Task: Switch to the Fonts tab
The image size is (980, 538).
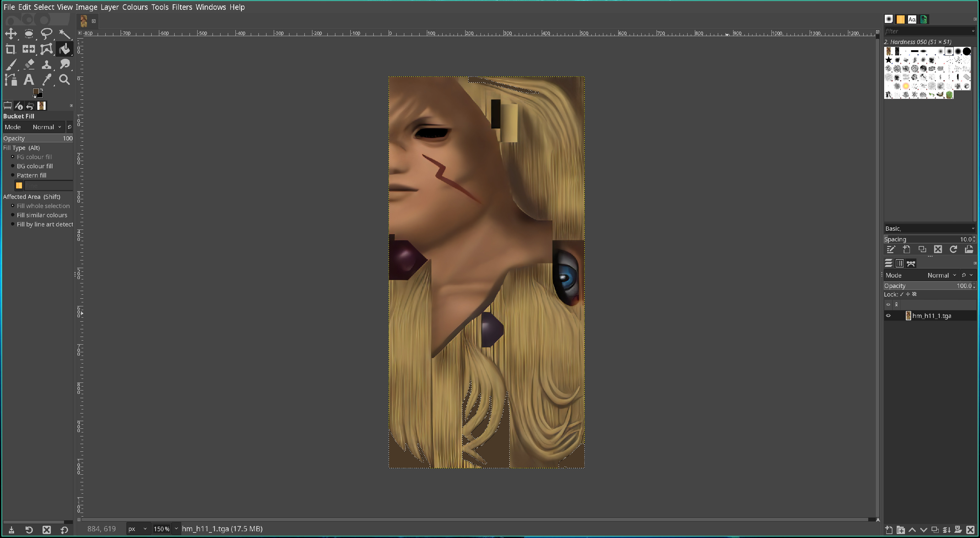Action: [912, 19]
